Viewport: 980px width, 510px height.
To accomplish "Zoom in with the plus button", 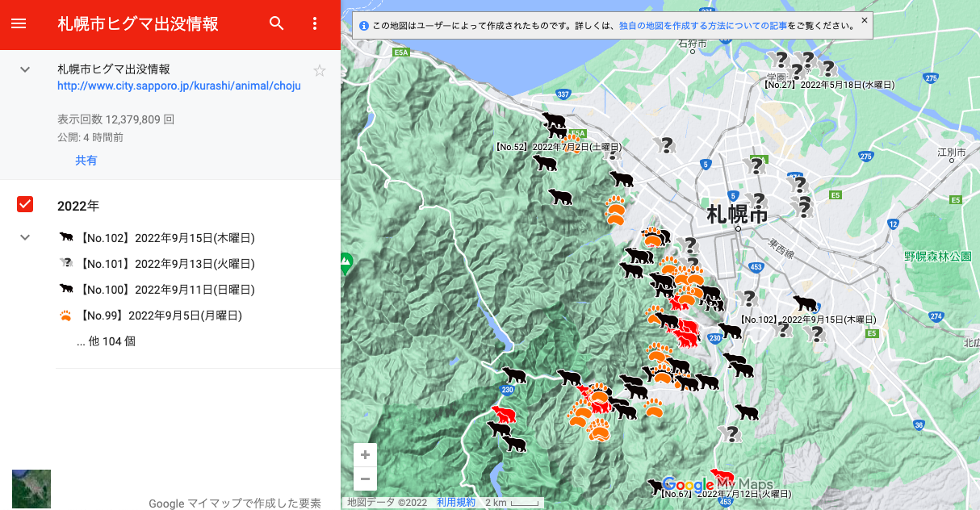I will (365, 454).
